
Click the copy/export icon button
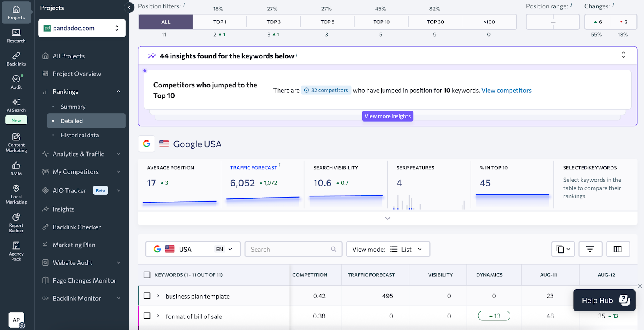[x=563, y=249]
